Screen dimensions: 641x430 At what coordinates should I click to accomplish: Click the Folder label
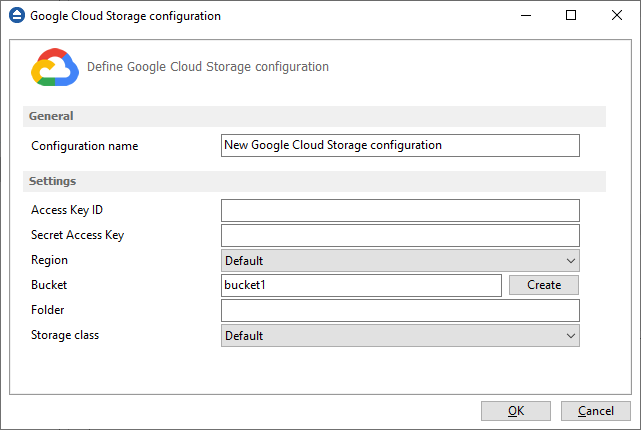[x=48, y=310]
